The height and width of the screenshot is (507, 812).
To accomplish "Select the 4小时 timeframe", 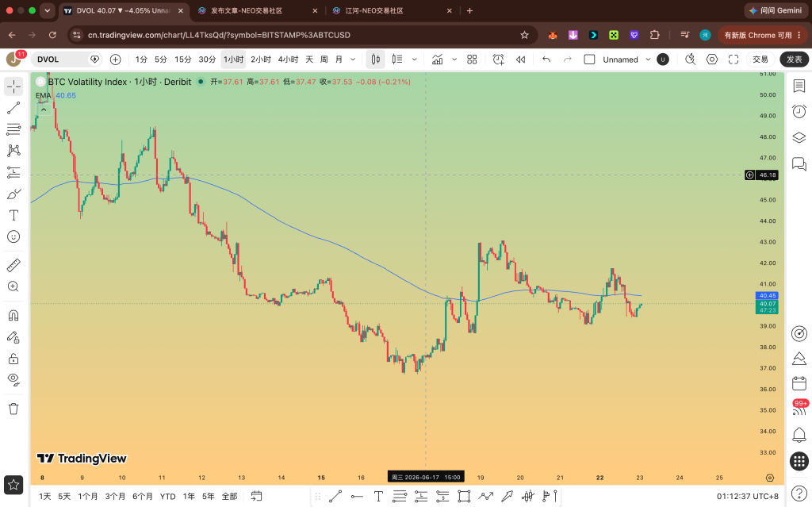I will coord(288,60).
